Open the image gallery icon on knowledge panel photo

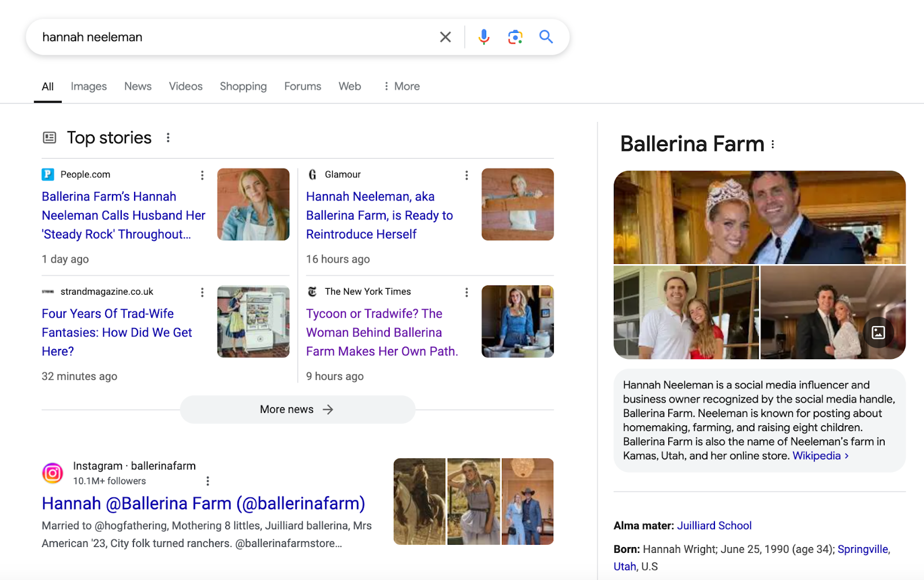[x=878, y=332]
